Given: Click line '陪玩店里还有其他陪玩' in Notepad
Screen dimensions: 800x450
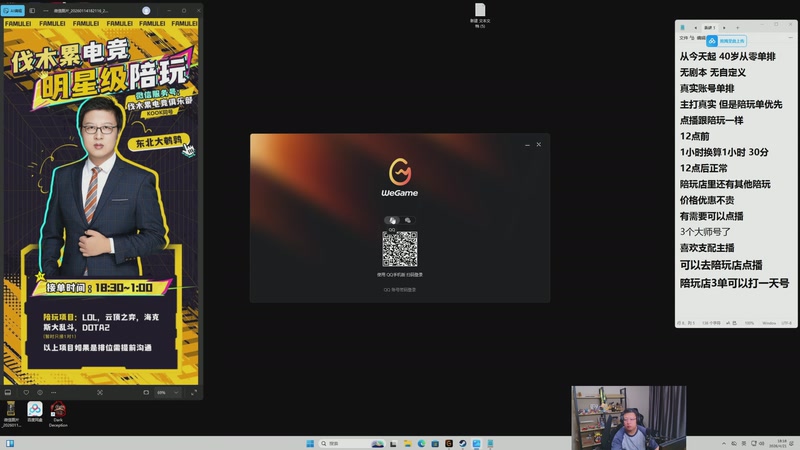Looking at the screenshot, I should (725, 184).
